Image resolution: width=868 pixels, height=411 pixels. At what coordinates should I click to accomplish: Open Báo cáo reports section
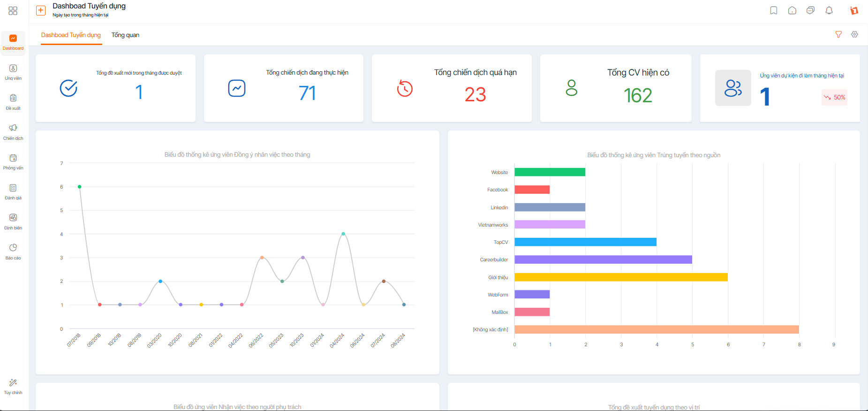tap(13, 251)
